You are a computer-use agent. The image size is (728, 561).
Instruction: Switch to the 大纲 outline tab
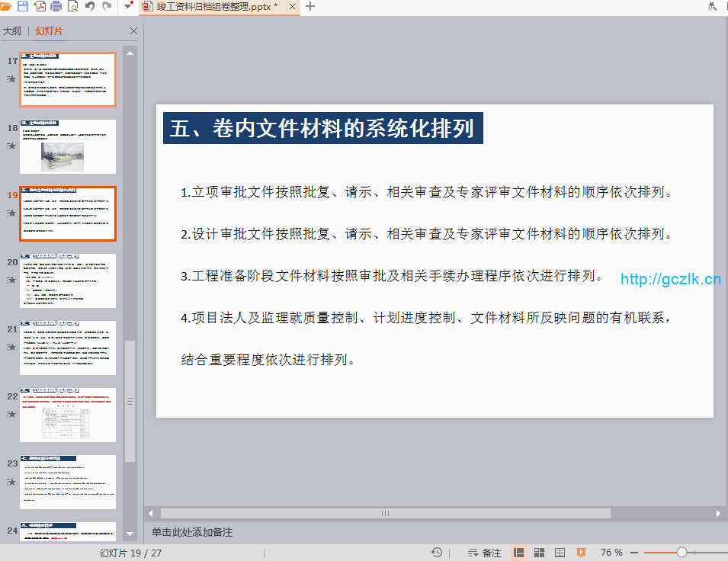pos(11,31)
